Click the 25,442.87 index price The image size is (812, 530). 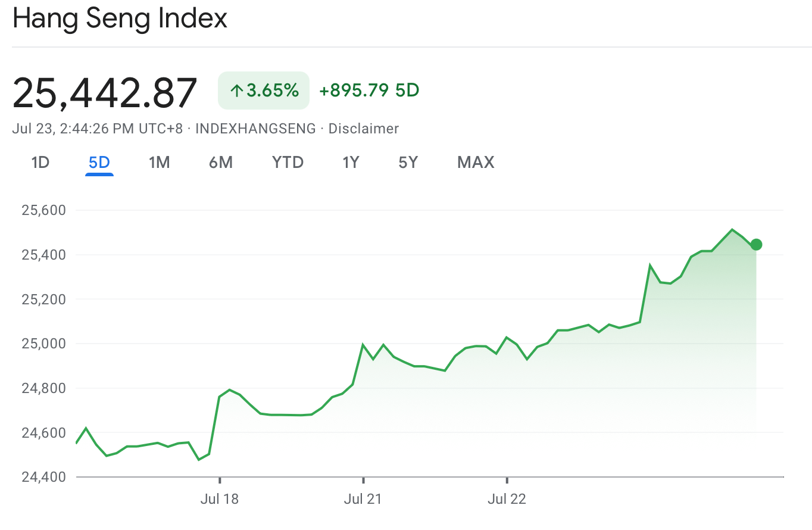(x=105, y=92)
